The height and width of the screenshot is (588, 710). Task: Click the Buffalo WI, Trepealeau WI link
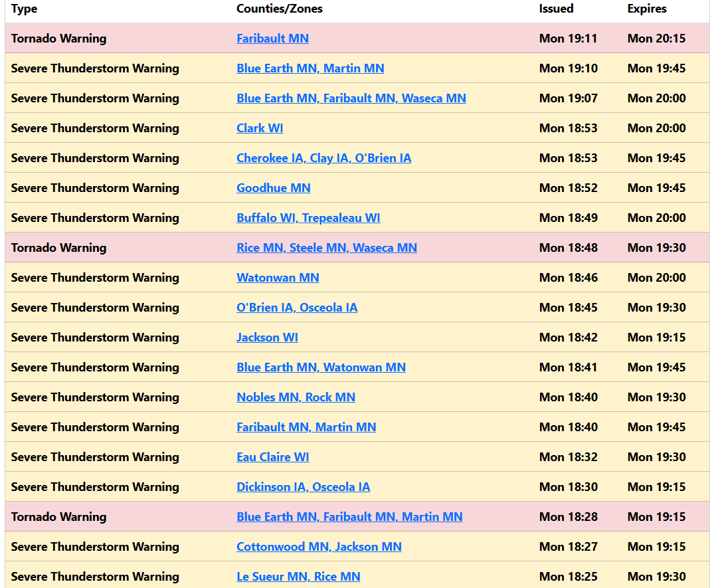click(x=308, y=218)
